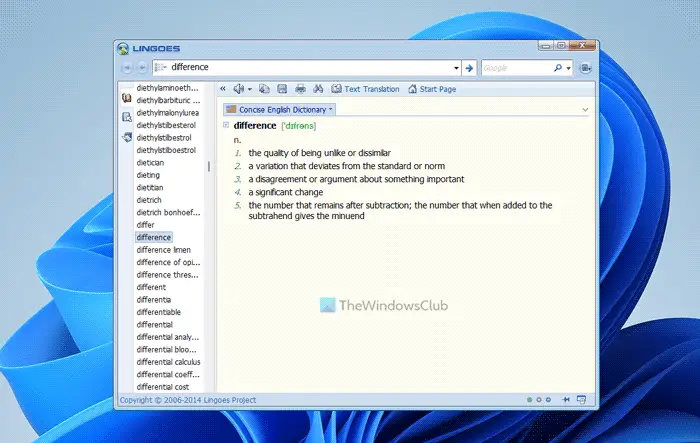Click the back navigation arrow button

[127, 67]
